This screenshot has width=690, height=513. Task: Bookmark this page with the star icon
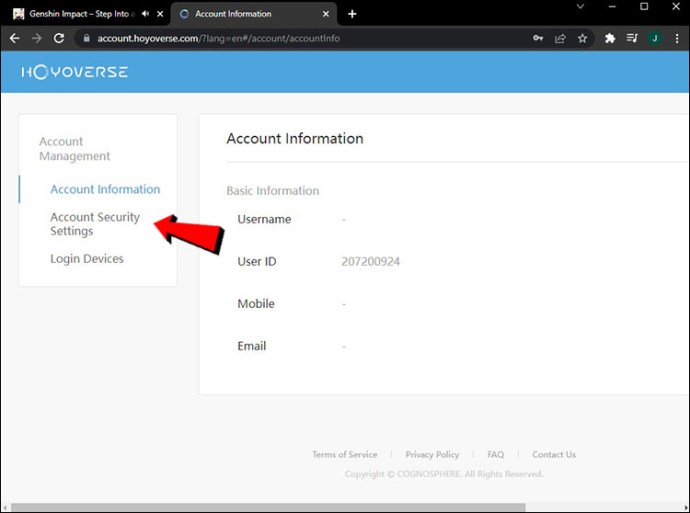click(x=582, y=38)
